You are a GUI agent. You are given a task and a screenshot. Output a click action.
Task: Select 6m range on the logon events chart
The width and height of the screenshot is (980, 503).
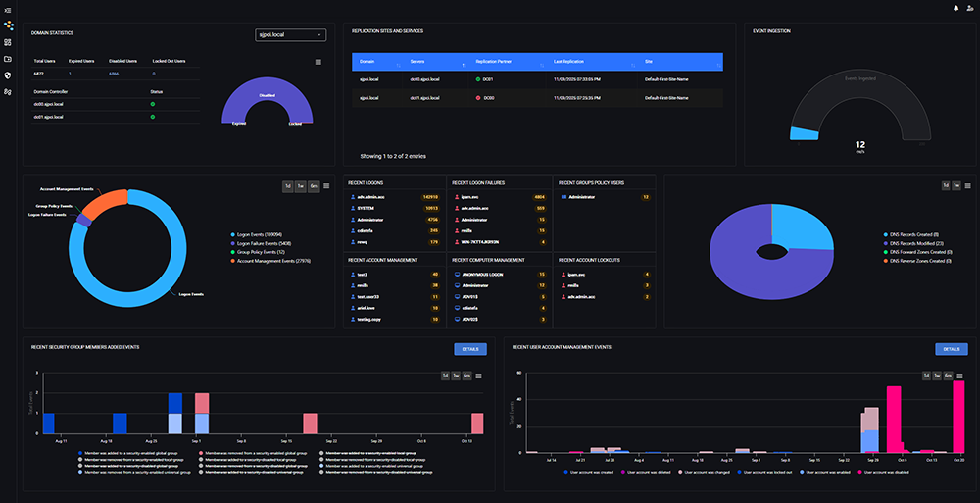click(x=314, y=186)
